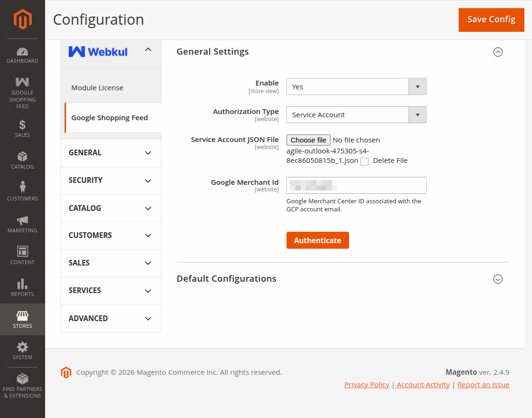Image resolution: width=532 pixels, height=418 pixels.
Task: Open the Marketing megaphone icon menu
Action: [x=22, y=224]
